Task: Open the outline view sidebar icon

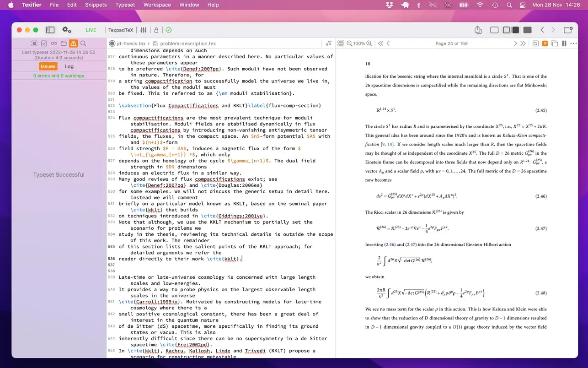Action: click(x=34, y=43)
